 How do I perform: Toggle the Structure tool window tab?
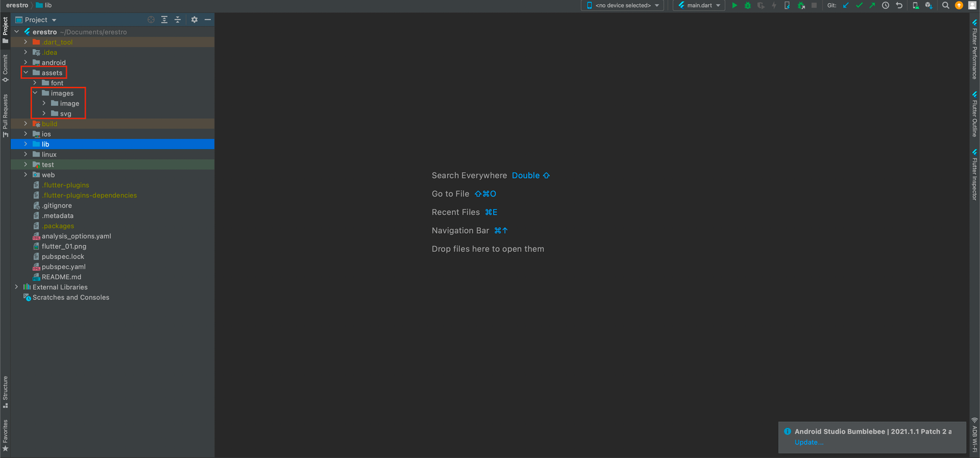(x=6, y=391)
